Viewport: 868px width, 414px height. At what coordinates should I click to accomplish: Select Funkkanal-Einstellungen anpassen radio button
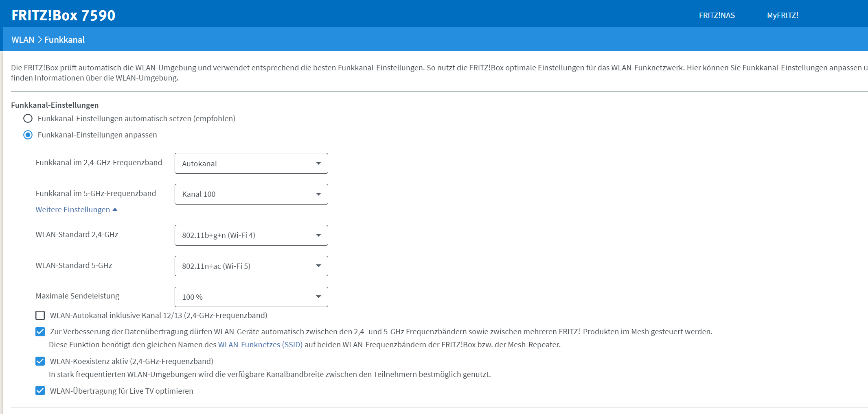tap(28, 135)
